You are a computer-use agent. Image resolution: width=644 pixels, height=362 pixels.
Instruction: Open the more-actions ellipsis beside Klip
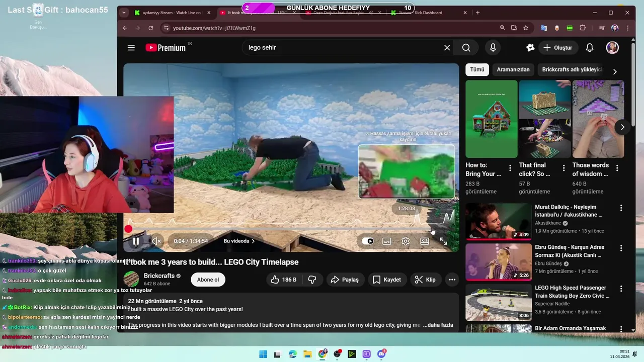click(452, 280)
